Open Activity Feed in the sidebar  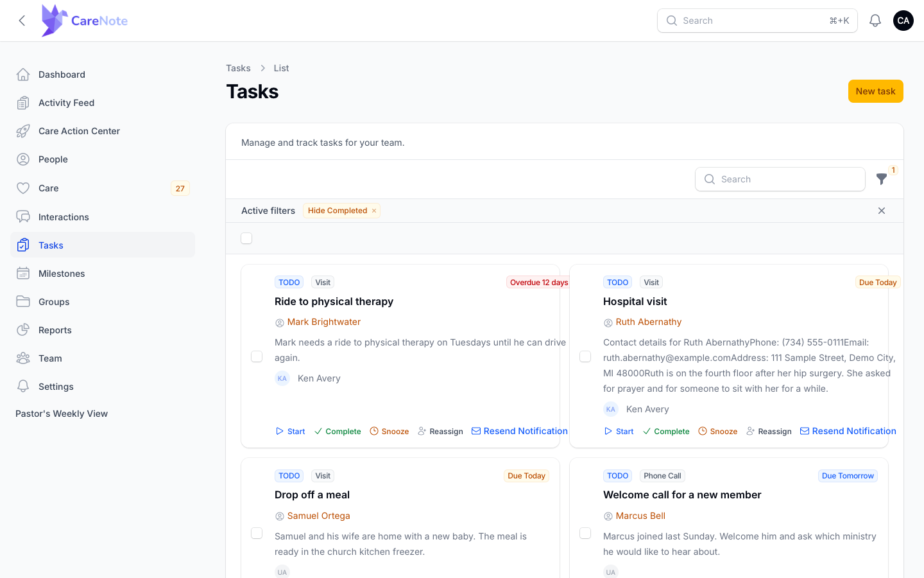103,103
